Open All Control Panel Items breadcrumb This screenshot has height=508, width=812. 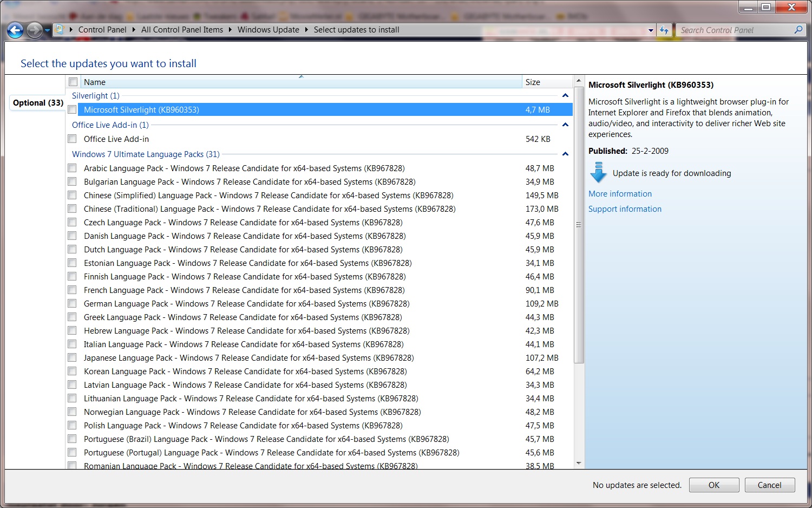[182, 30]
